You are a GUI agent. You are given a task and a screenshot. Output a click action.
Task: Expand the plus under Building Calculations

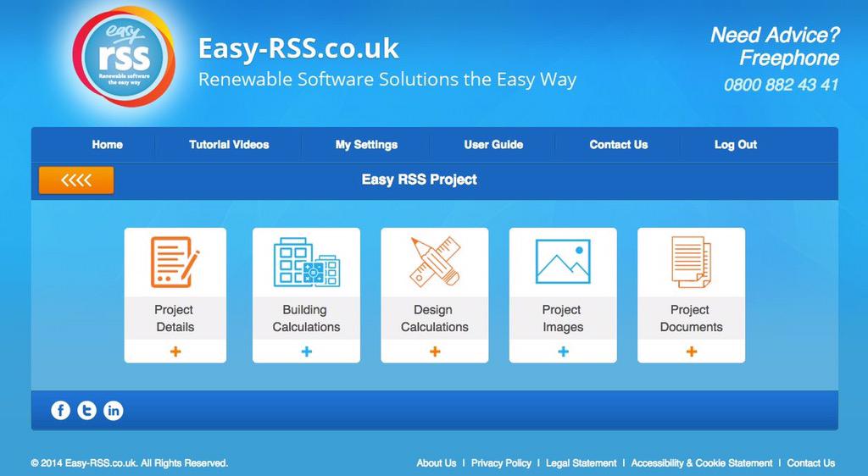click(x=307, y=351)
